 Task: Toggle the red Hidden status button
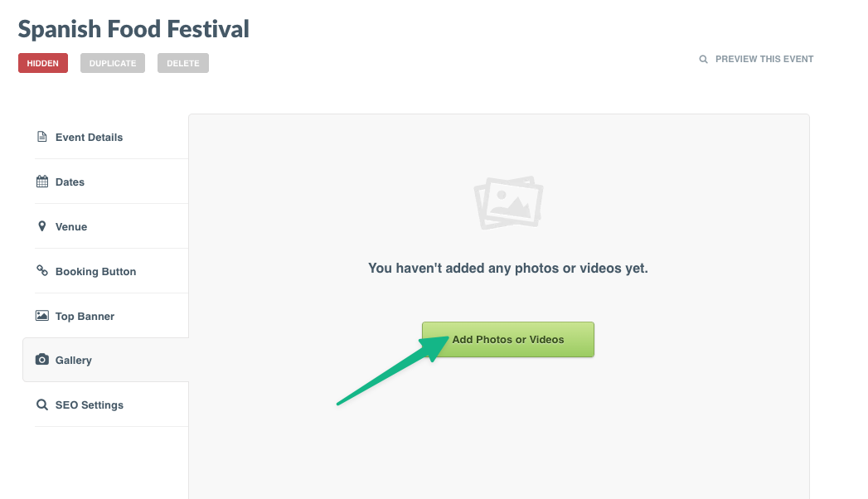[x=43, y=63]
